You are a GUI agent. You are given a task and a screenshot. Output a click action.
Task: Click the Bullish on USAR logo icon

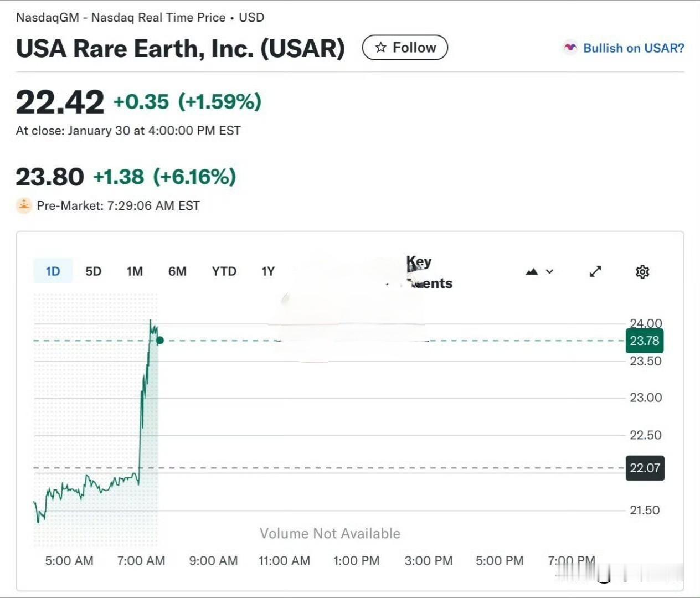570,48
